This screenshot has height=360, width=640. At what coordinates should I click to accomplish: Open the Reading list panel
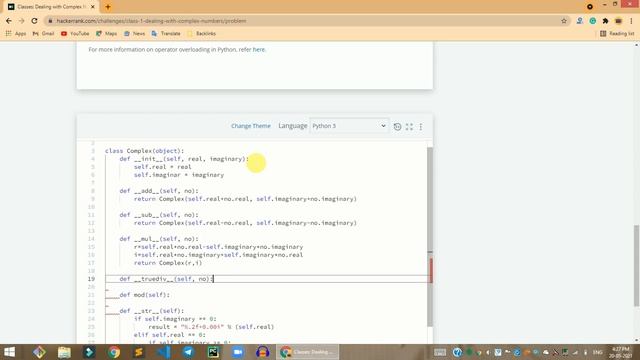[617, 33]
